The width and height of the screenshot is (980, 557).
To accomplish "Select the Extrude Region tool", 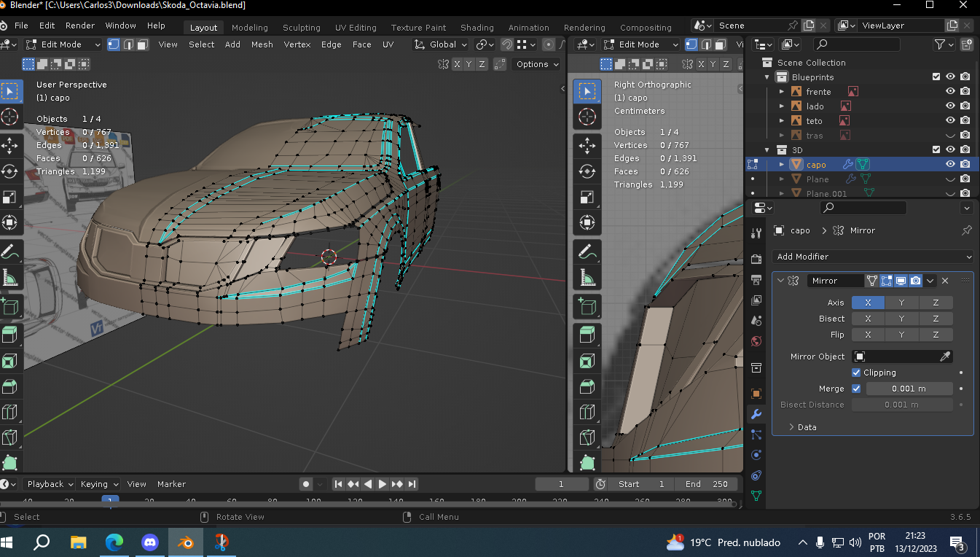I will click(9, 334).
